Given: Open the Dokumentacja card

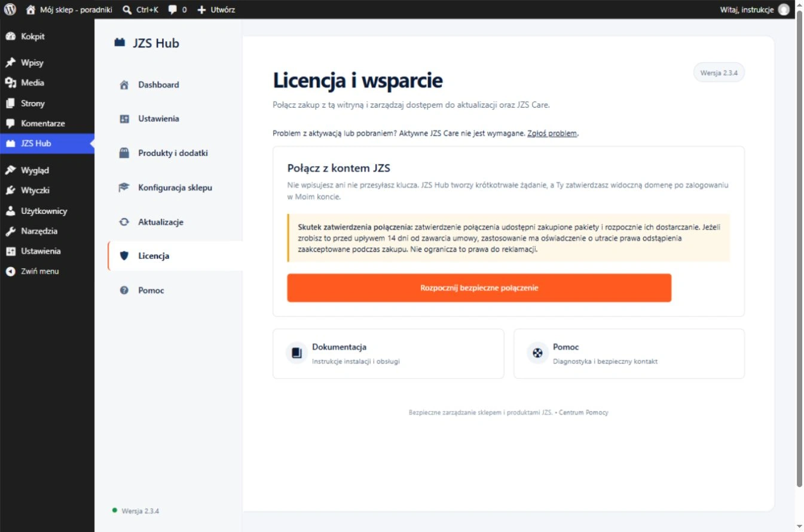Looking at the screenshot, I should pos(389,354).
